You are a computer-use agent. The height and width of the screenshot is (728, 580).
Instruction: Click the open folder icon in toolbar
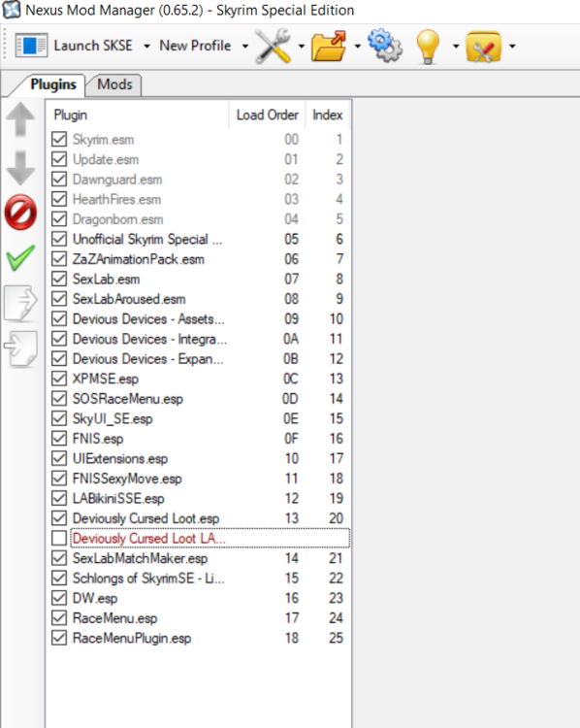click(x=330, y=46)
